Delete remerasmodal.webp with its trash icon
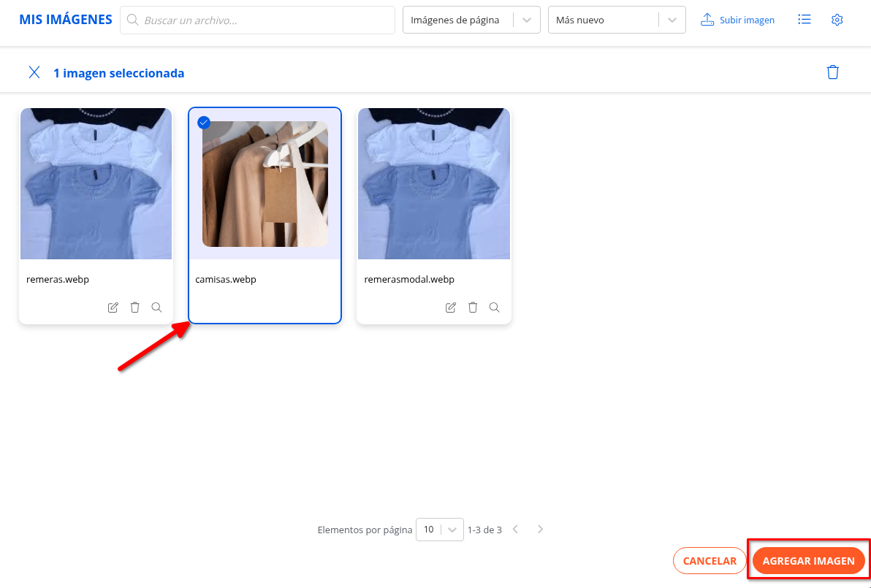 point(473,308)
